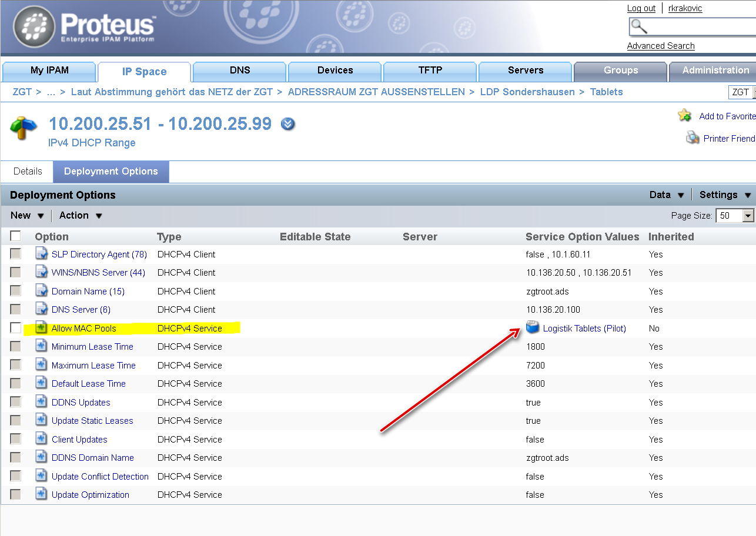This screenshot has height=536, width=756.
Task: Click the Printer Friendly printer icon
Action: [693, 138]
